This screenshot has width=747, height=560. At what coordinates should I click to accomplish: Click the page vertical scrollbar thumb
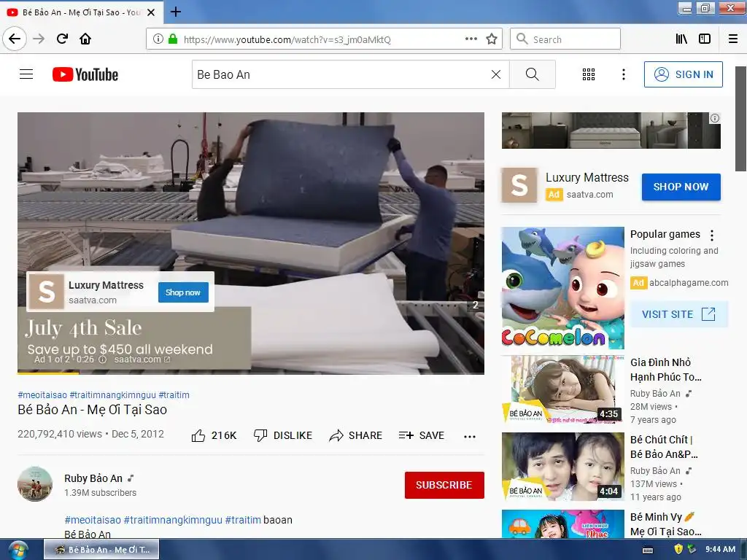pyautogui.click(x=741, y=119)
